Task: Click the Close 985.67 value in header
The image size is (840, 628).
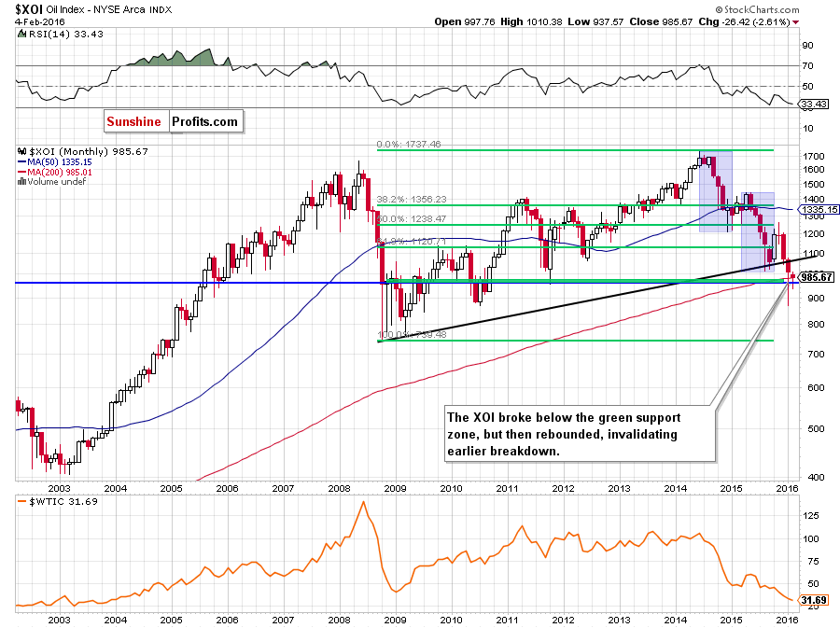Action: [x=661, y=22]
